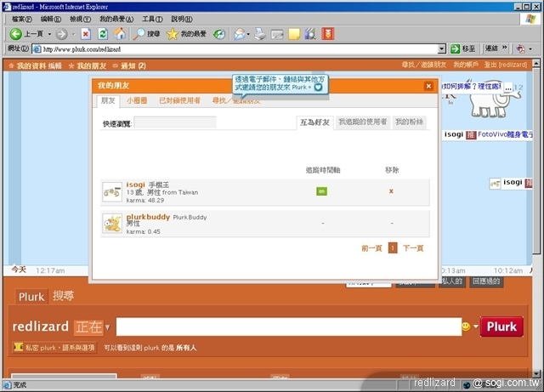The width and height of the screenshot is (544, 392).
Task: Click isogi's avatar in the friends list
Action: [112, 192]
